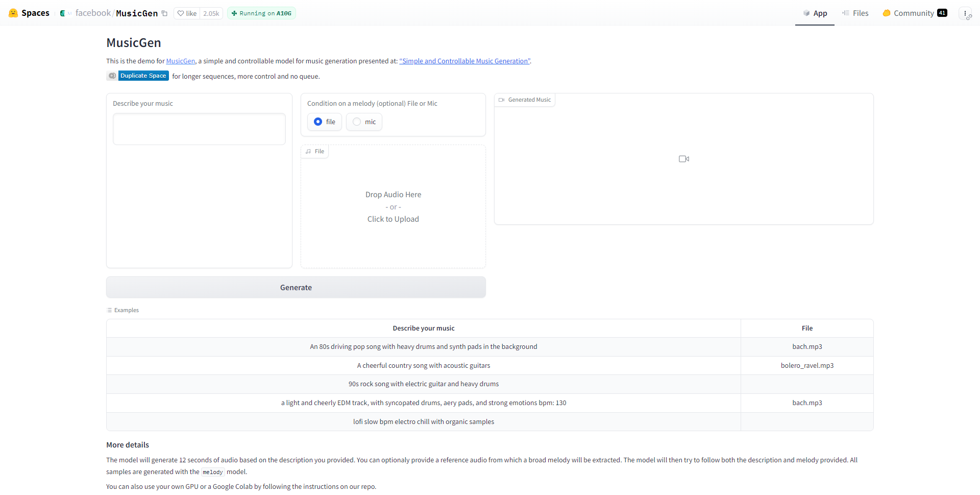Open the Simple and Controllable Music Generation link
This screenshot has height=495, width=980.
coord(464,61)
